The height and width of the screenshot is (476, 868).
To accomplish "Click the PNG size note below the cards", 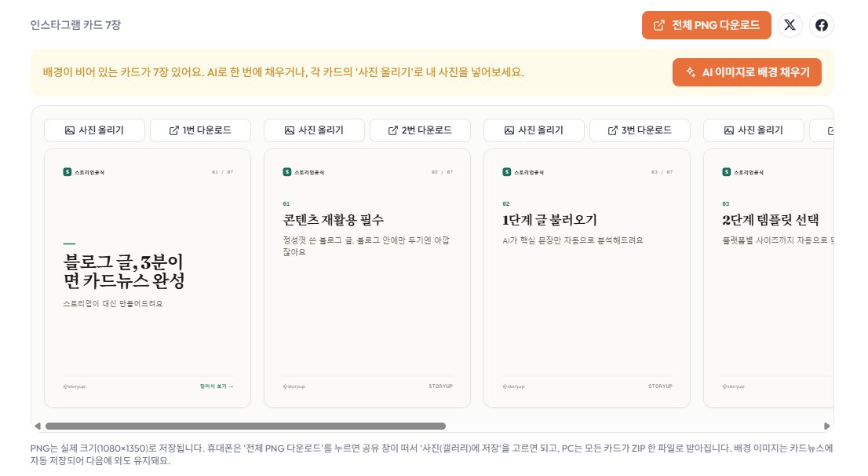I will [x=432, y=454].
